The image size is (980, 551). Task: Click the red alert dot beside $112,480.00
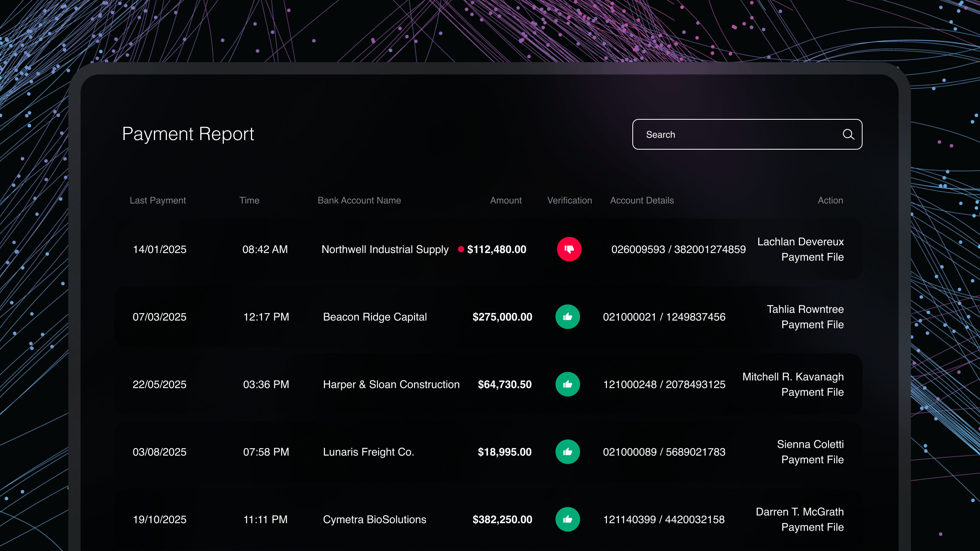pyautogui.click(x=461, y=249)
